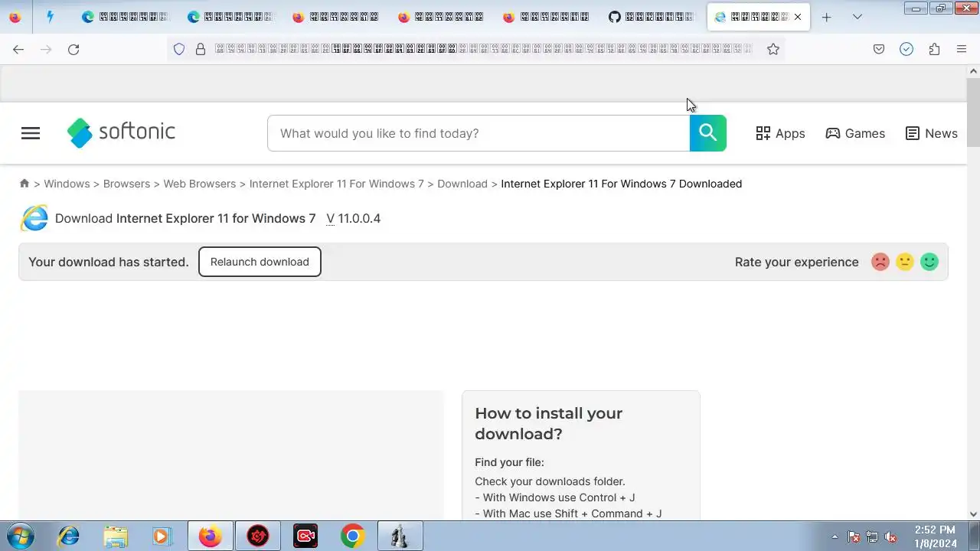Switch to the pinned Firefox tab
This screenshot has width=980, height=551.
(15, 17)
